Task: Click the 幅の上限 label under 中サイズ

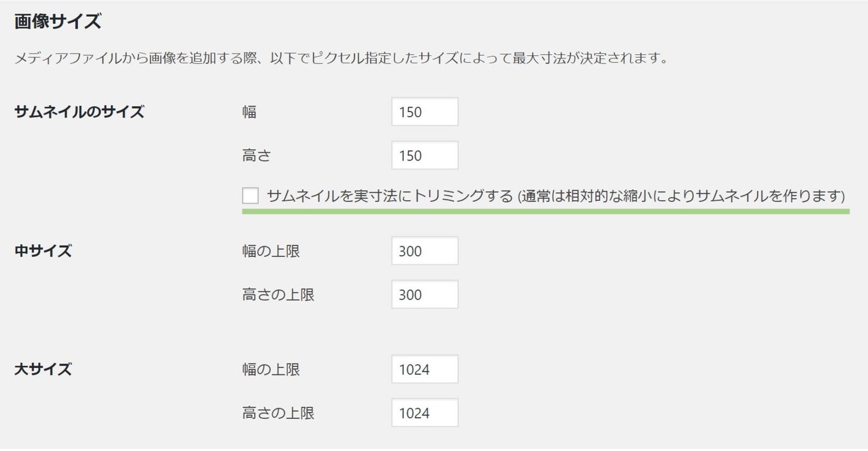Action: point(271,251)
